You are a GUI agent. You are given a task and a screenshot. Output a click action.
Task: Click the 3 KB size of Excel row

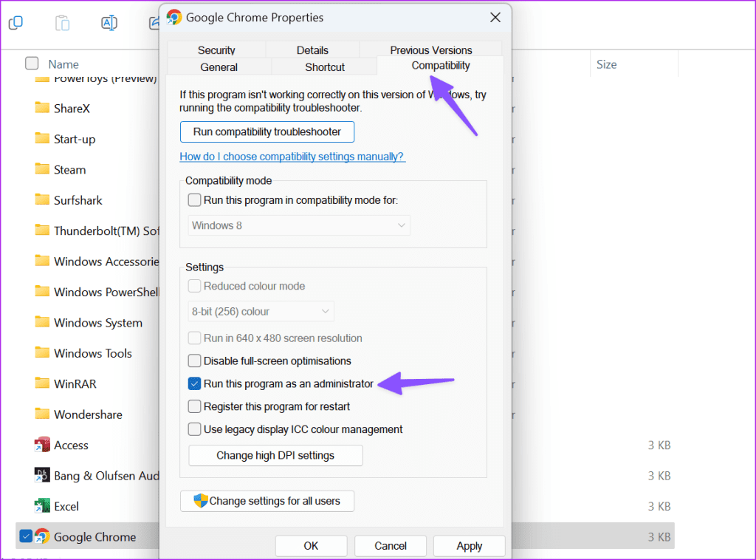(x=659, y=506)
